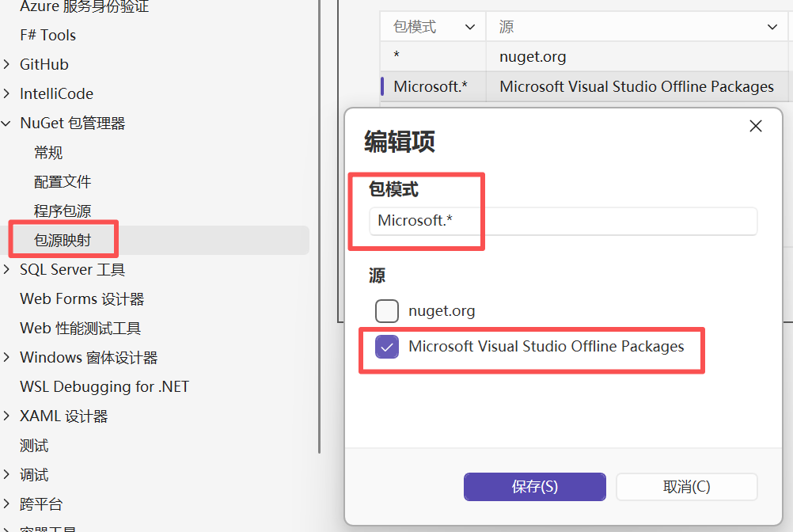Click the 包模式 text input field

563,221
